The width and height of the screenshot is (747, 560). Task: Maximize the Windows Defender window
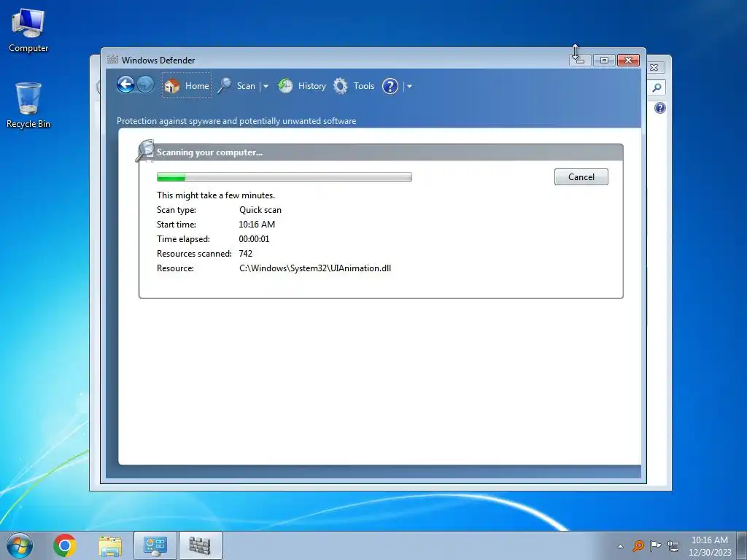[604, 61]
